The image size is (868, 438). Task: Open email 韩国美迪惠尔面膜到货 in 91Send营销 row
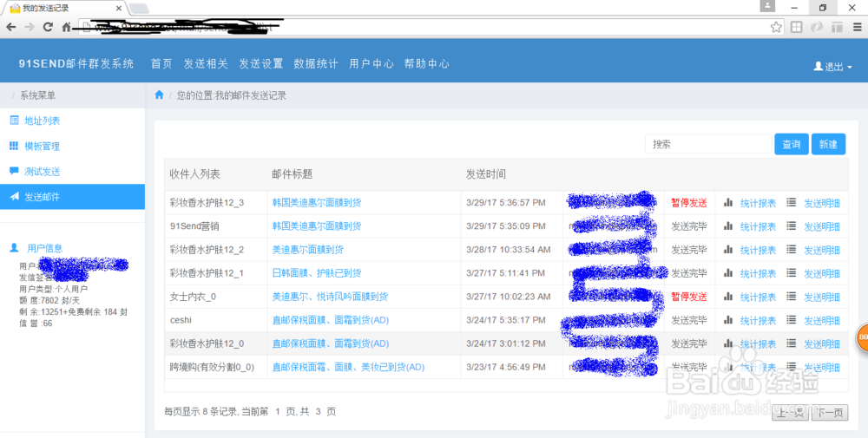pos(317,226)
